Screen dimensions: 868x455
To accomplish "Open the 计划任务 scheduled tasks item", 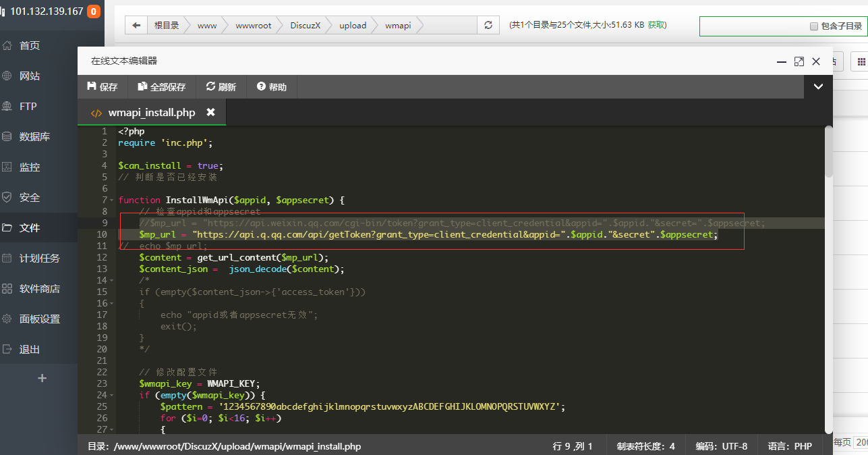I will 38,258.
